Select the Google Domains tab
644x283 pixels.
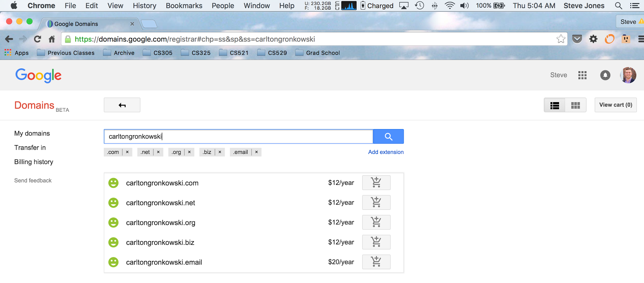(x=89, y=24)
